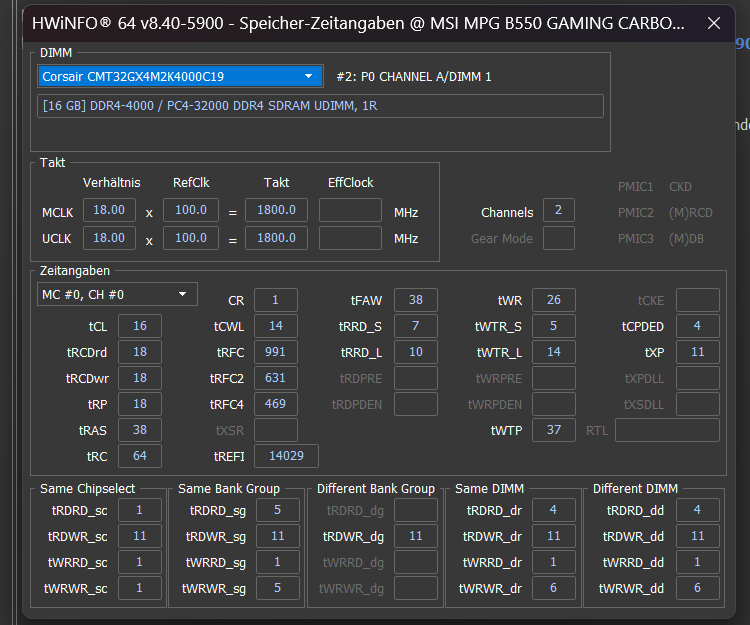Click the tXP value field 11

[x=697, y=352]
